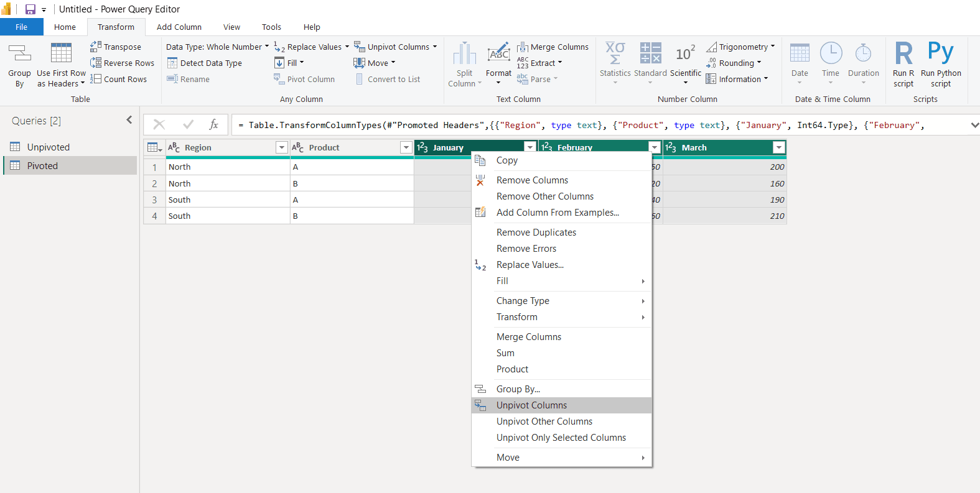Open March column filter dropdown
This screenshot has width=980, height=493.
pos(778,147)
